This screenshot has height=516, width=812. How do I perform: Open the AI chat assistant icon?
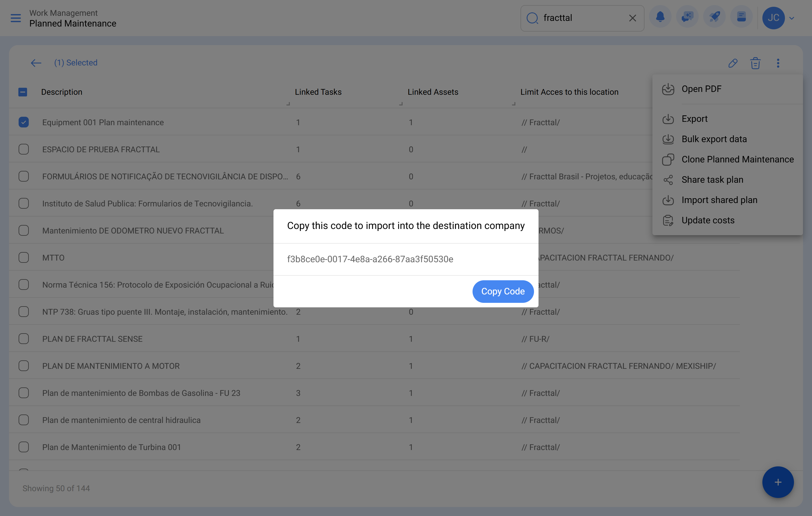tap(687, 17)
